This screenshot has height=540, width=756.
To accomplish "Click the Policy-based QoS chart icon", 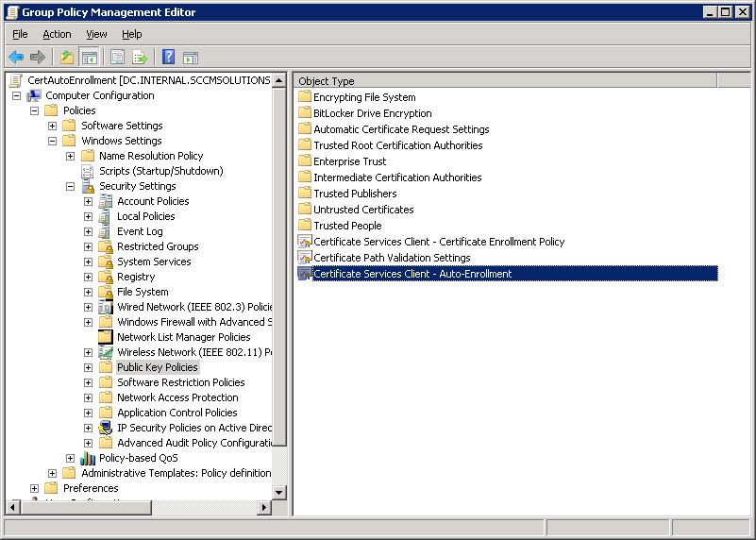I will (88, 458).
